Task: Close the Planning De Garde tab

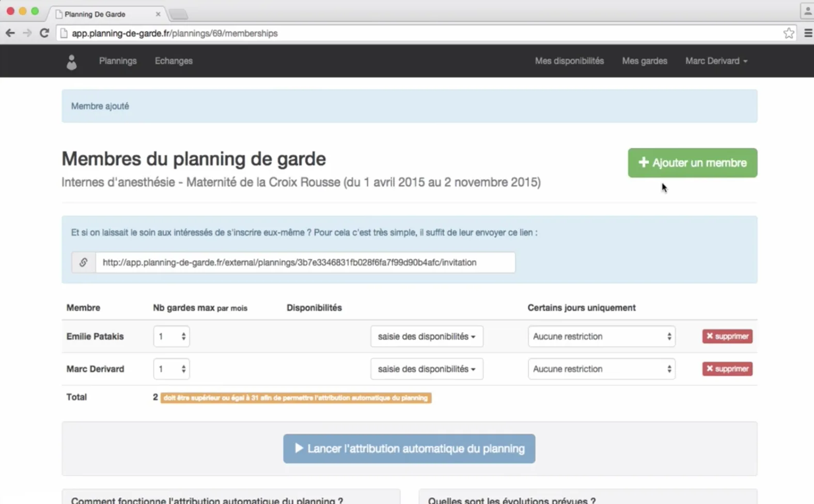Action: pyautogui.click(x=158, y=14)
